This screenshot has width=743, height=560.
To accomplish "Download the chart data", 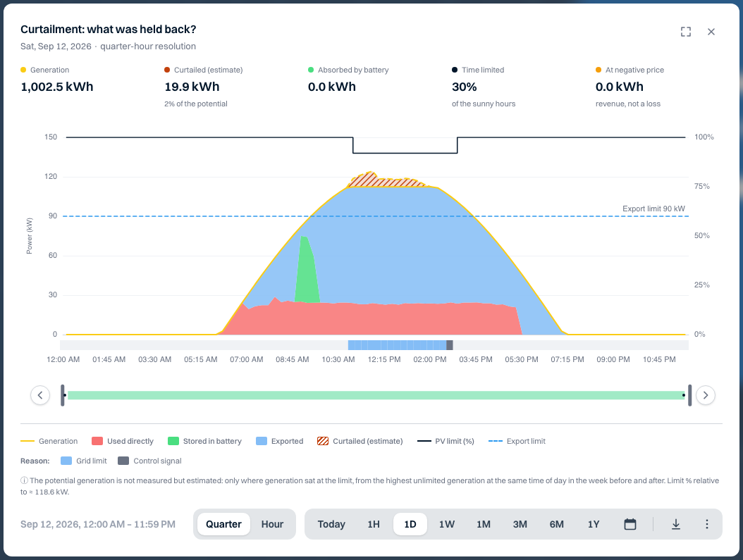I will 676,524.
